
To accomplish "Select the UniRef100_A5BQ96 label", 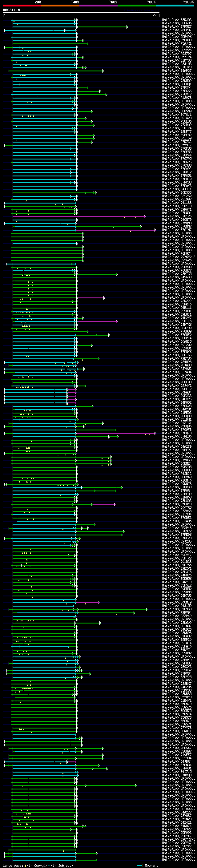I will click(x=177, y=426).
